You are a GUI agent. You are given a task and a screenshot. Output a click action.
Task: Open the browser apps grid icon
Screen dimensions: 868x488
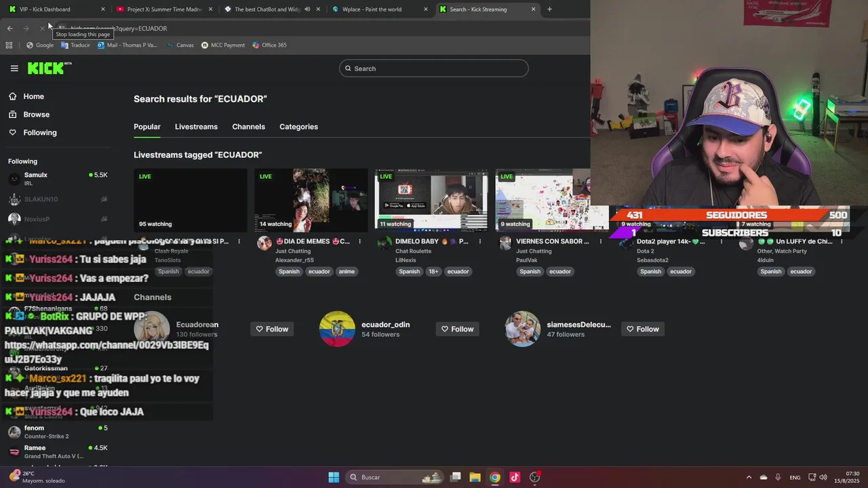pos(9,45)
